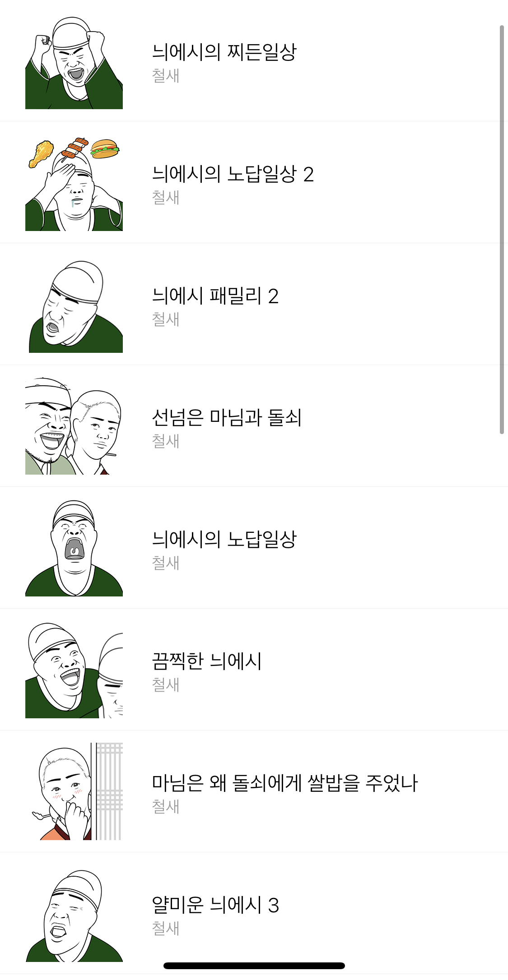Open the 늬에시의 찌든일상 title
Screen dimensions: 508x980
click(x=224, y=52)
